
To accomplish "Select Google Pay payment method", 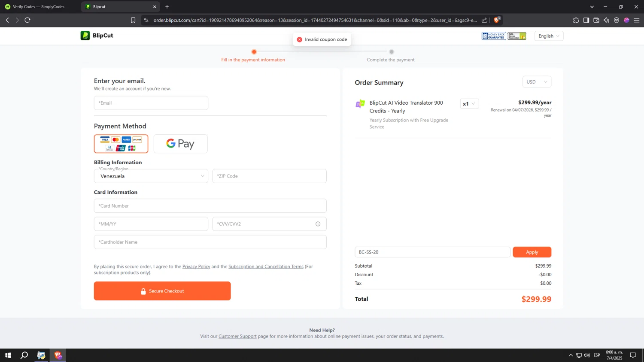I will [x=181, y=144].
